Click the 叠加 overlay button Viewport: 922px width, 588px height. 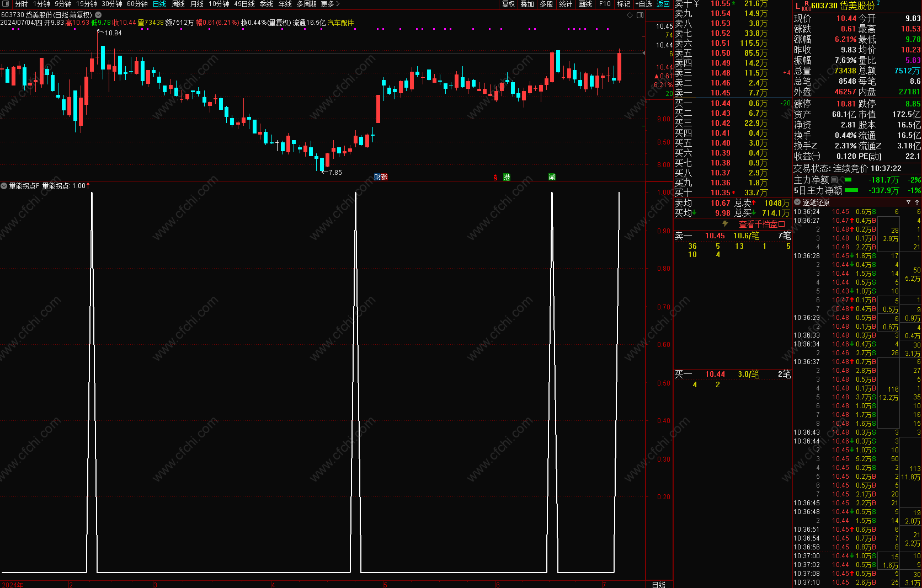coord(527,4)
